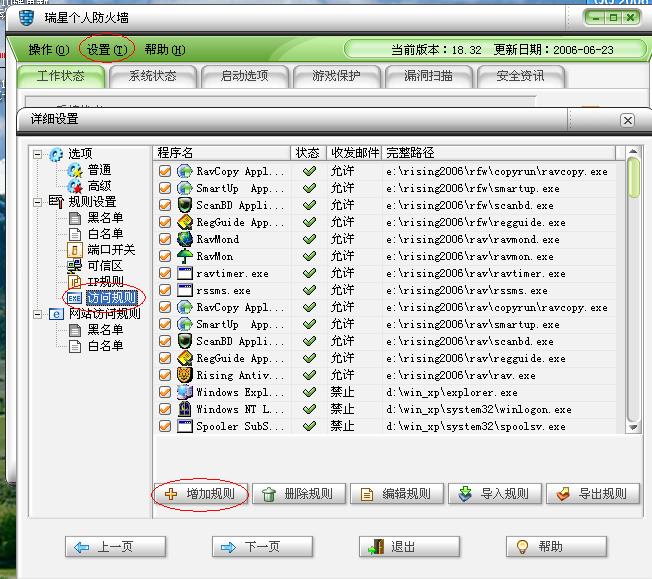Click the rssms.exe window icon
Screen dimensions: 652x579
coord(185,290)
